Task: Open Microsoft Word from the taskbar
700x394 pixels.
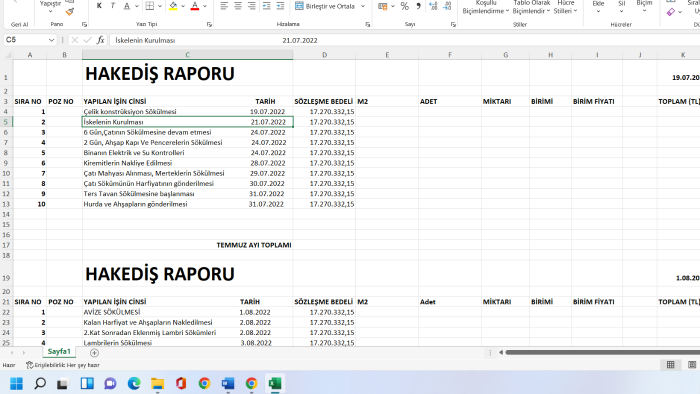Action: (x=228, y=383)
